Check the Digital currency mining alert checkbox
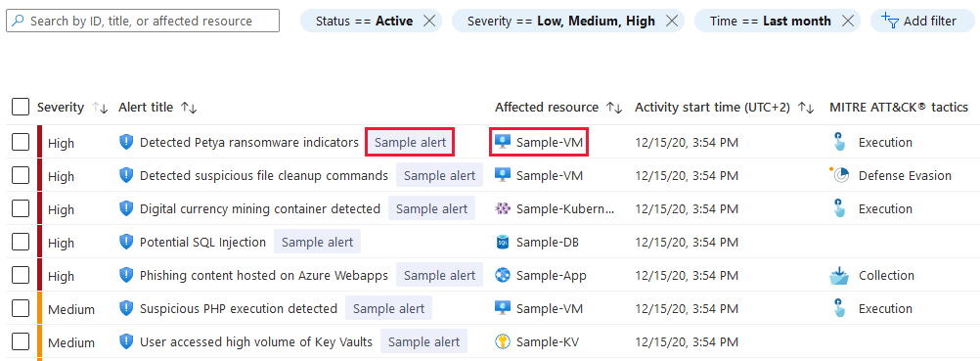 pos(21,208)
